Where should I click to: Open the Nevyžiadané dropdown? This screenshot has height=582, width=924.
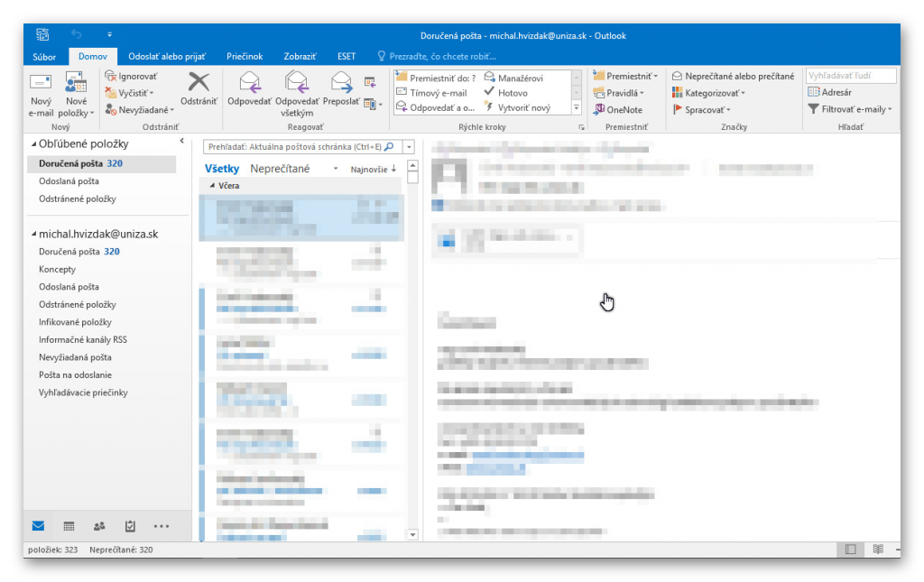point(140,109)
